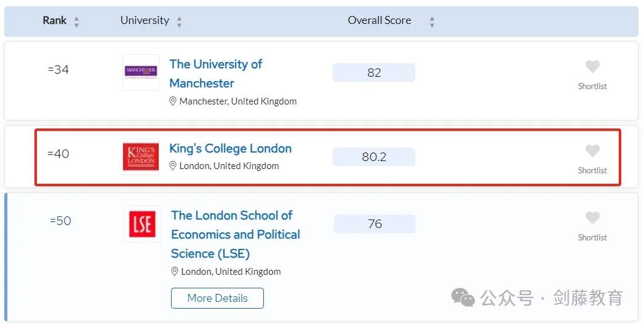Toggle King's College London shortlist heart

pyautogui.click(x=592, y=151)
